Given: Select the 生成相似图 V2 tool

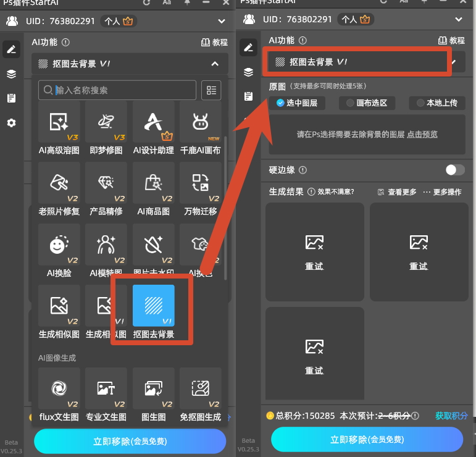Looking at the screenshot, I should (x=59, y=306).
